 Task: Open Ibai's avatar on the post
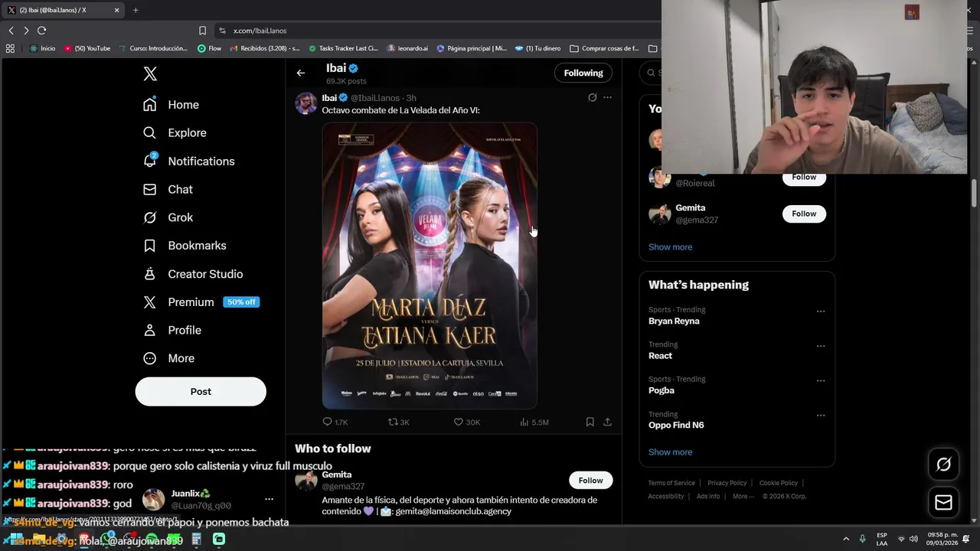pos(306,103)
